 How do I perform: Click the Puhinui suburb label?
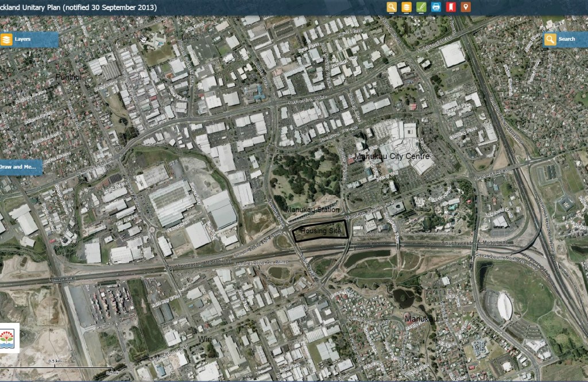coord(69,76)
